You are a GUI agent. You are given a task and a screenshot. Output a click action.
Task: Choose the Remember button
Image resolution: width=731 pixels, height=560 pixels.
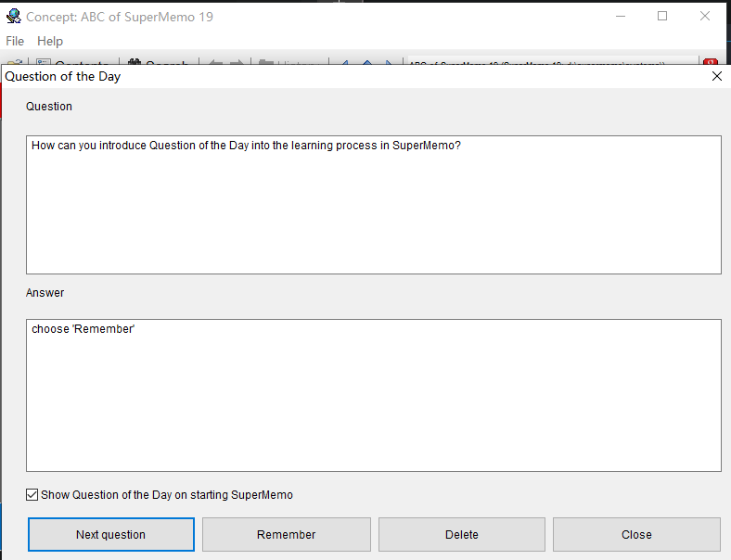(x=286, y=534)
